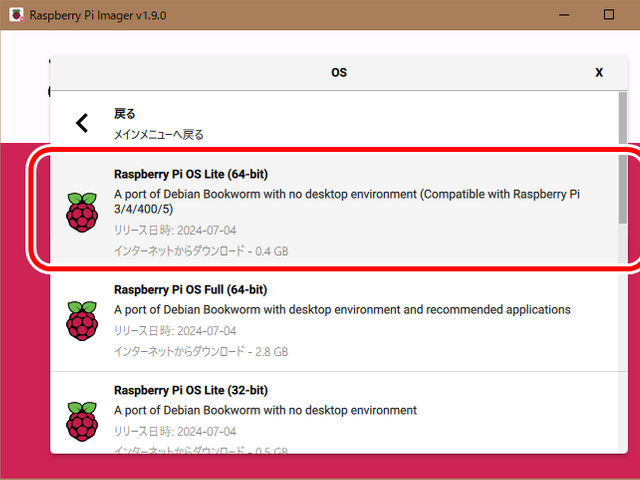Screen dimensions: 640x480
Task: Click the OS list scrollbar thumb
Action: (622, 158)
